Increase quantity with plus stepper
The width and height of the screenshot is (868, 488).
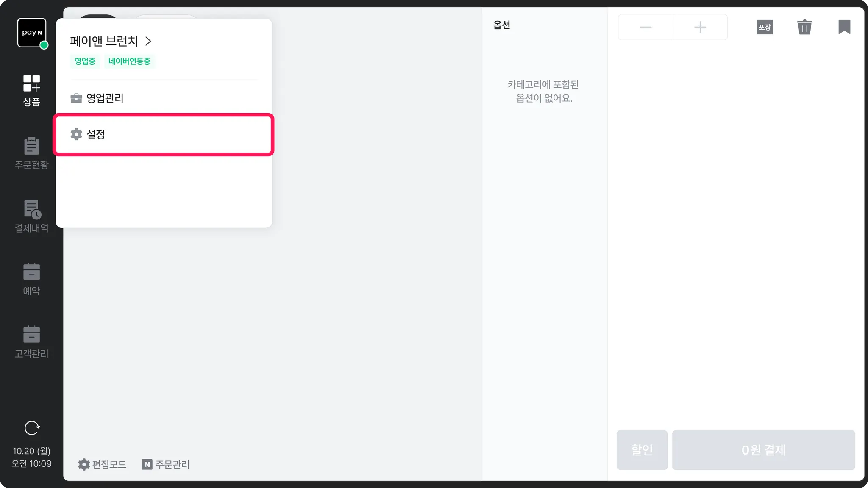point(700,27)
